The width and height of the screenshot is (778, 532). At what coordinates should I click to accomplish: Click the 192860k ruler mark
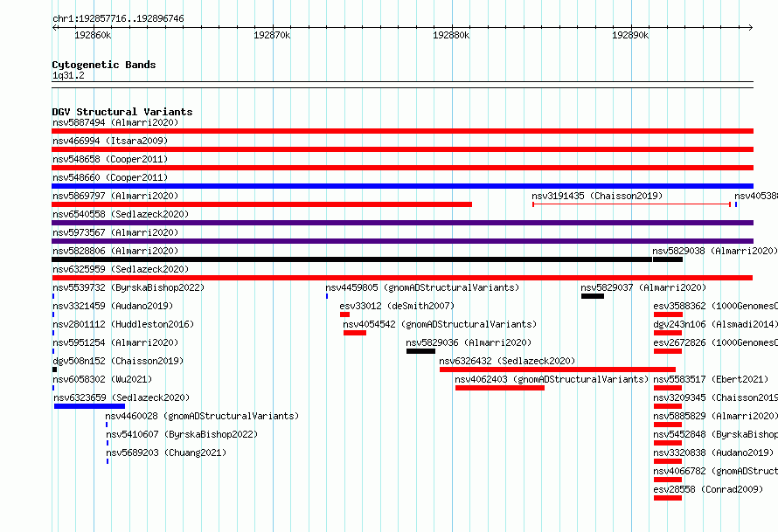coord(93,35)
